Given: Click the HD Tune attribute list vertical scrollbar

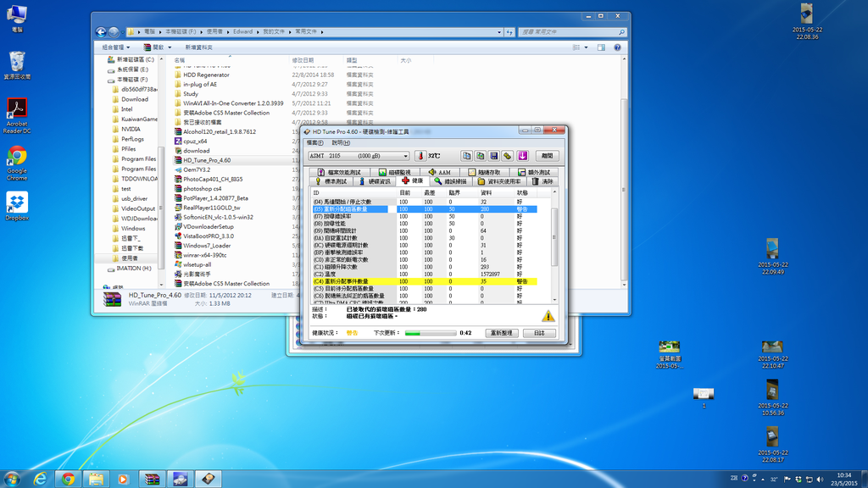Looking at the screenshot, I should pos(554,246).
